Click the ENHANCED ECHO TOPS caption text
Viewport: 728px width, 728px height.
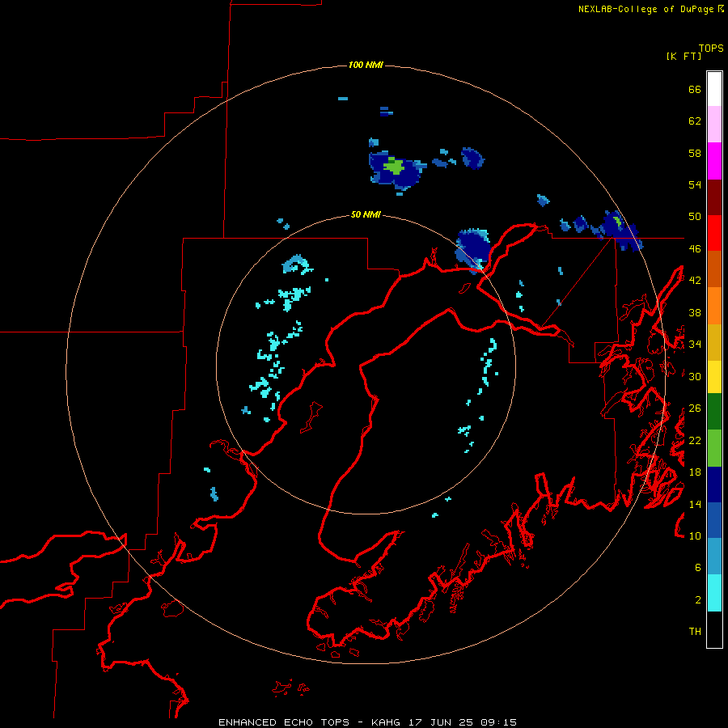point(284,722)
